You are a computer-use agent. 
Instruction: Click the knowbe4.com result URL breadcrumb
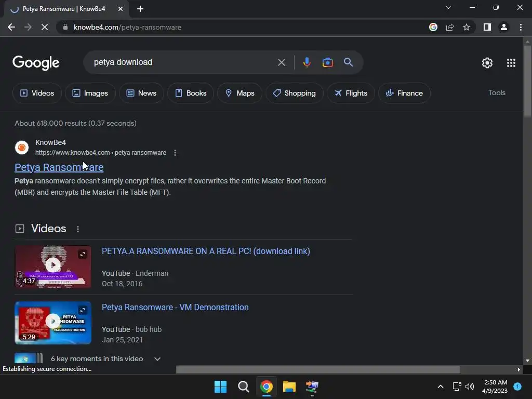(x=101, y=153)
